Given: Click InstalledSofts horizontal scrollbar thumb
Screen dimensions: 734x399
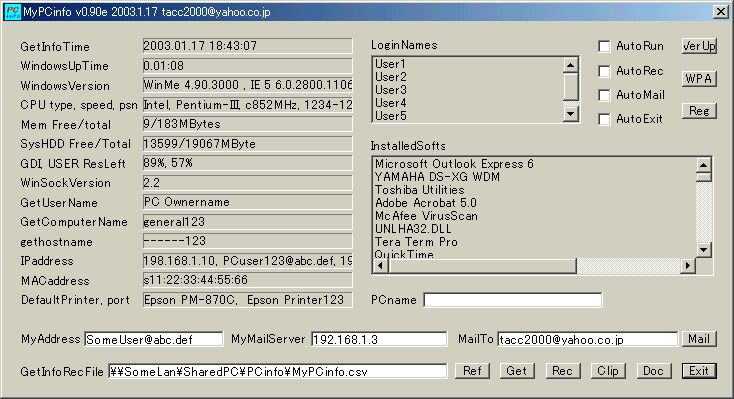Looking at the screenshot, I should click(483, 266).
